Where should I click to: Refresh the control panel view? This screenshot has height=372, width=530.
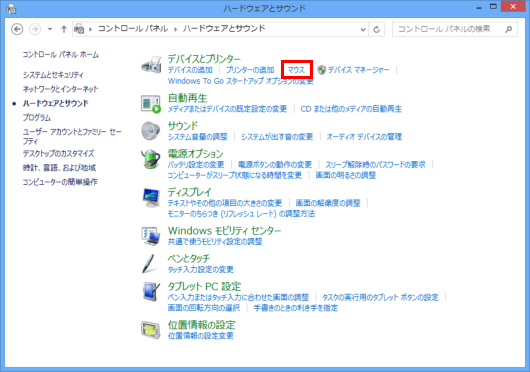pos(377,29)
